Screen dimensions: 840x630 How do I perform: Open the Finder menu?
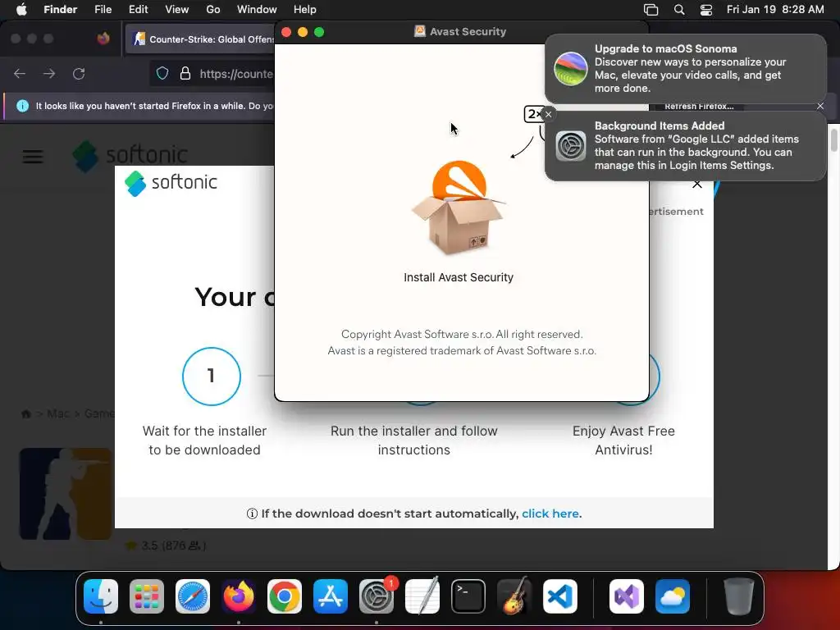(60, 10)
